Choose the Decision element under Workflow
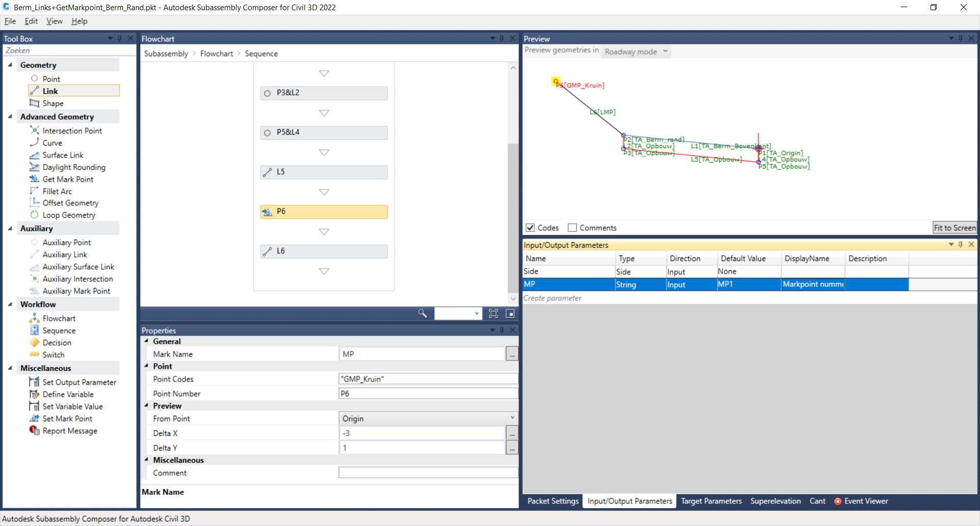Image resolution: width=980 pixels, height=526 pixels. point(57,342)
